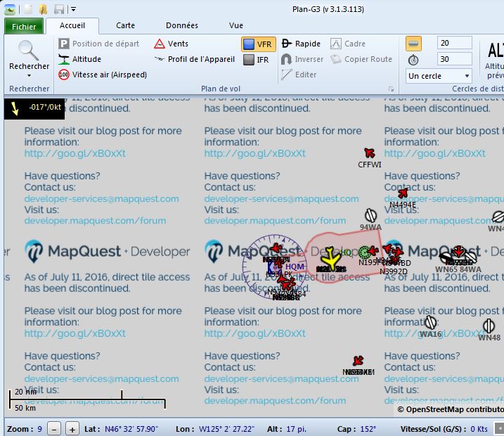504x436 pixels.
Task: Edit the distance circle value 20
Action: (x=455, y=43)
